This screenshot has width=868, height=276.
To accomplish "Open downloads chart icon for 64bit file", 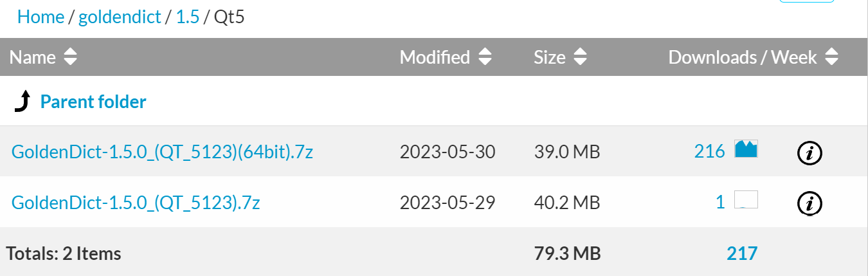I will click(746, 149).
